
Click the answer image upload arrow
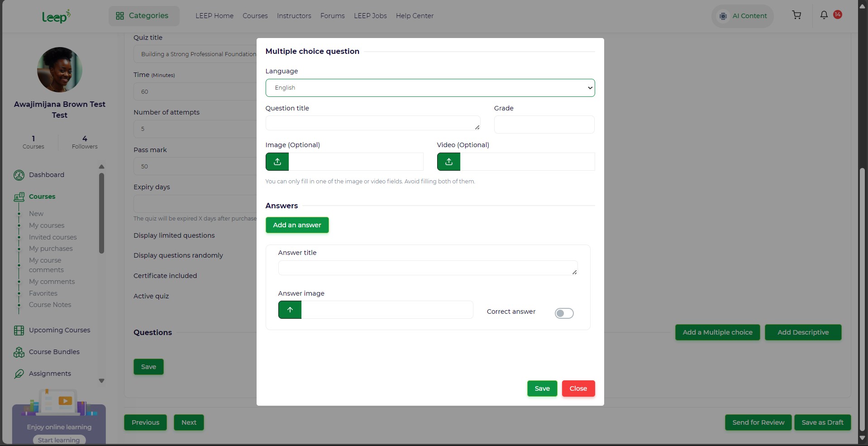click(290, 310)
